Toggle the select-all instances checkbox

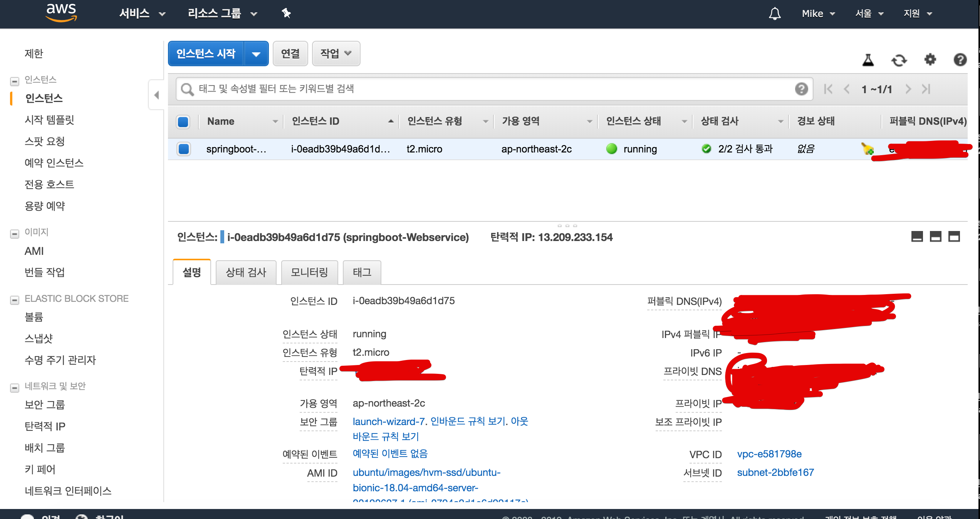pos(183,122)
